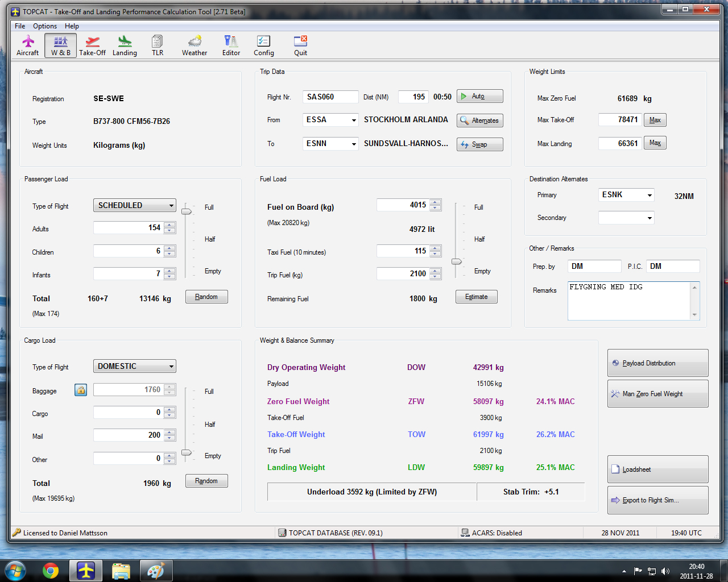Click the fuel Estimate button
728x582 pixels.
click(x=477, y=297)
